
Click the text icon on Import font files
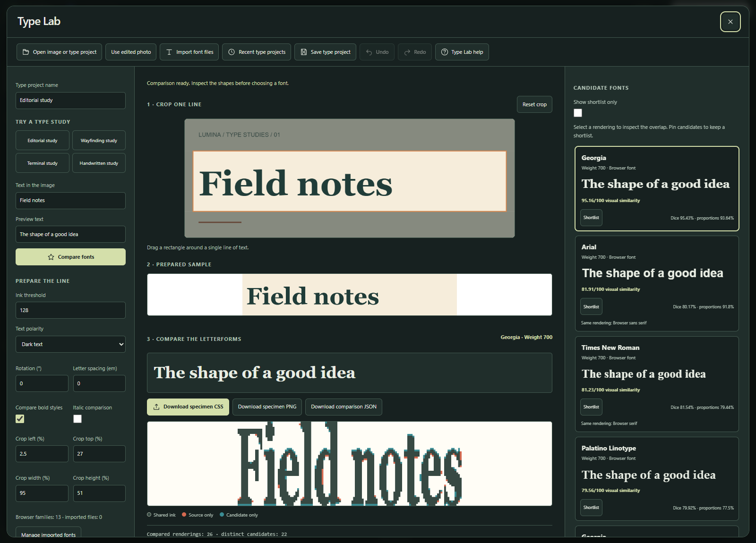point(169,52)
